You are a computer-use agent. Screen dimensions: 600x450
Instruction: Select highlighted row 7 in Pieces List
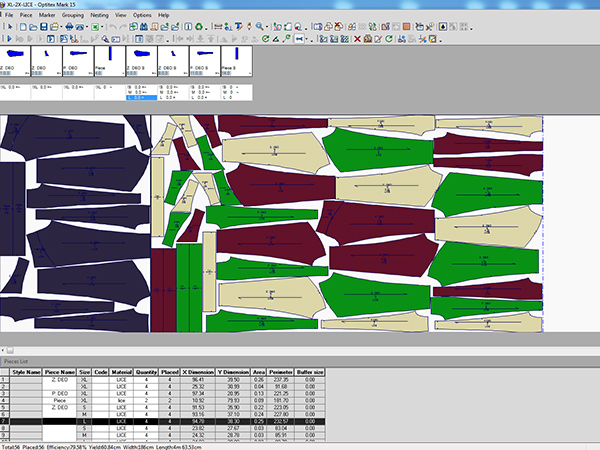tap(163, 421)
